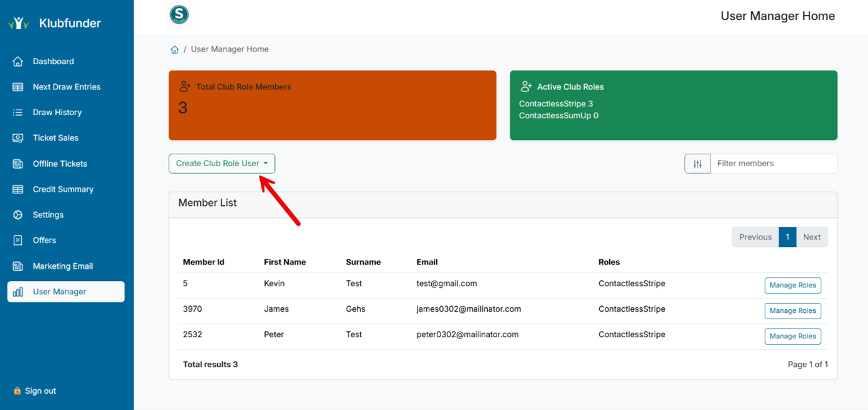The width and height of the screenshot is (868, 410).
Task: Click the breadcrumb home icon
Action: click(x=174, y=50)
